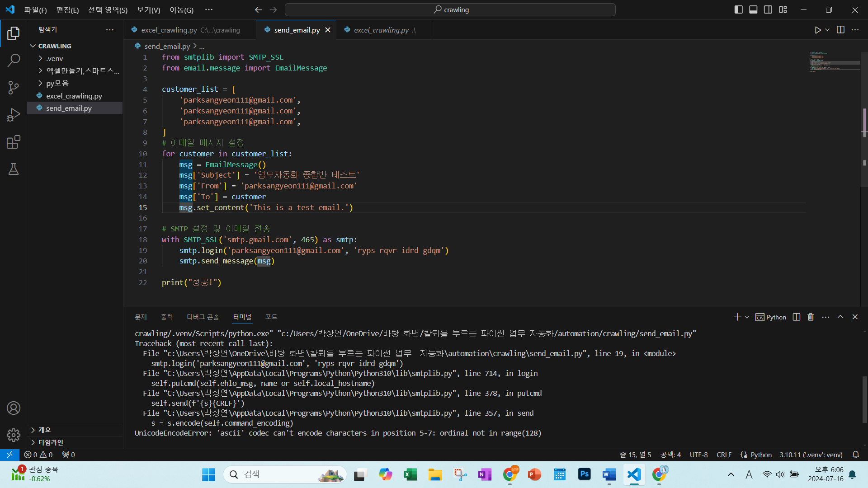Kill terminal with trash icon
The height and width of the screenshot is (488, 868).
tap(811, 317)
